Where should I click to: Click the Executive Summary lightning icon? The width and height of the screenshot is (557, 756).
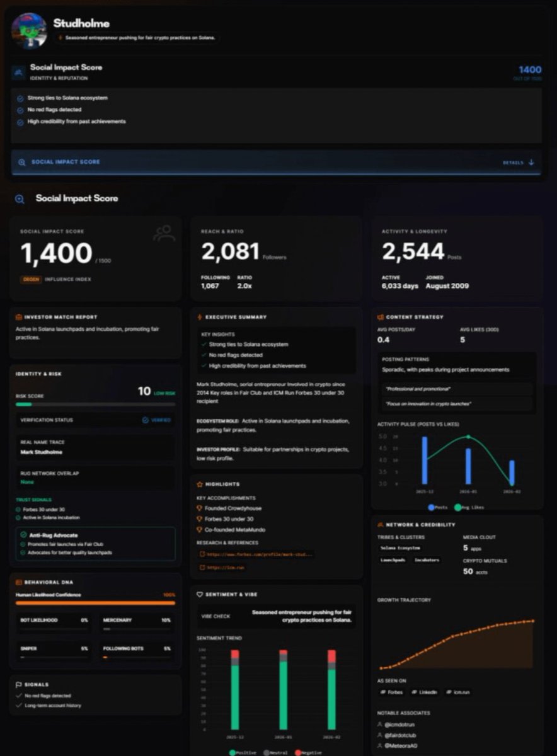[x=200, y=317]
